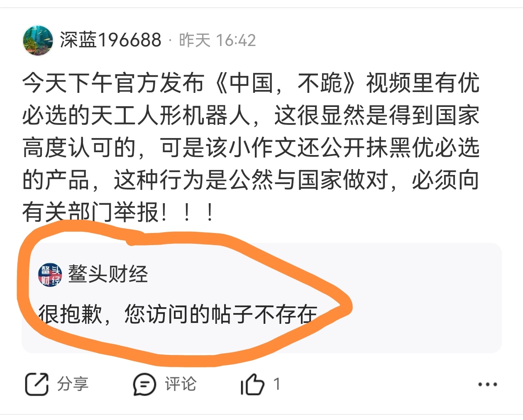The image size is (523, 420).
Task: Click the line containing 公然与国家做对
Action: [251, 180]
